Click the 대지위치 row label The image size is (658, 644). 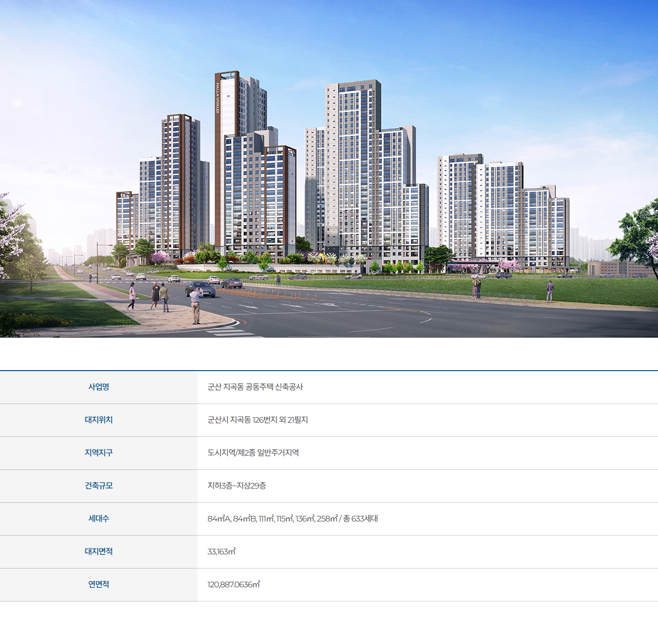click(x=99, y=420)
